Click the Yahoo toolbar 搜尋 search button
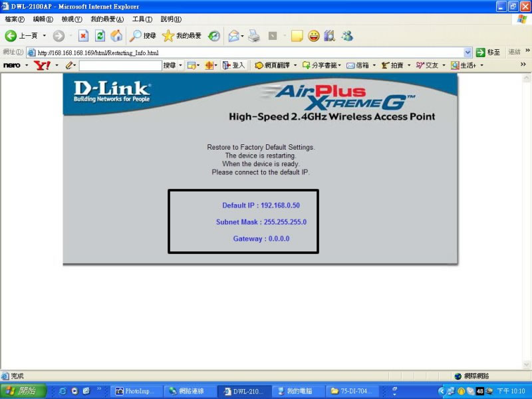This screenshot has width=532, height=399. click(170, 65)
